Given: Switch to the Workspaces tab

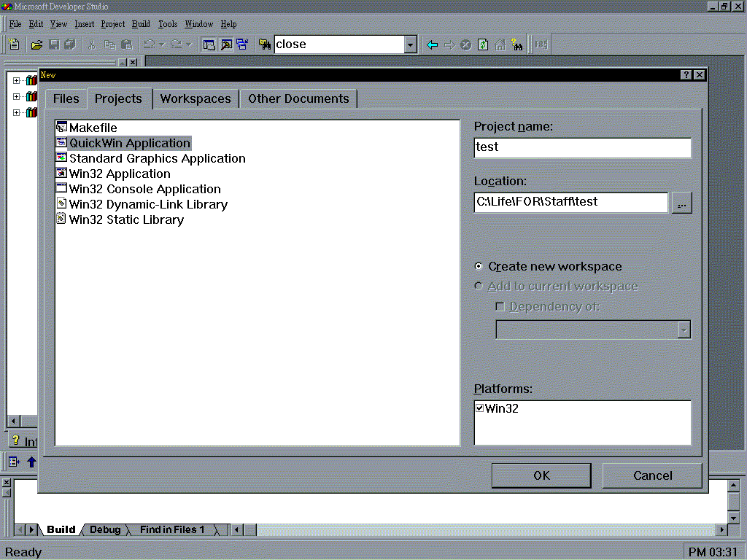Looking at the screenshot, I should click(196, 99).
